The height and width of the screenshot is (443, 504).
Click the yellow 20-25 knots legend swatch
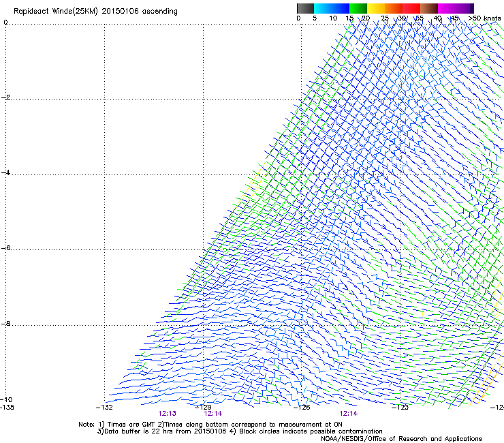coord(376,8)
